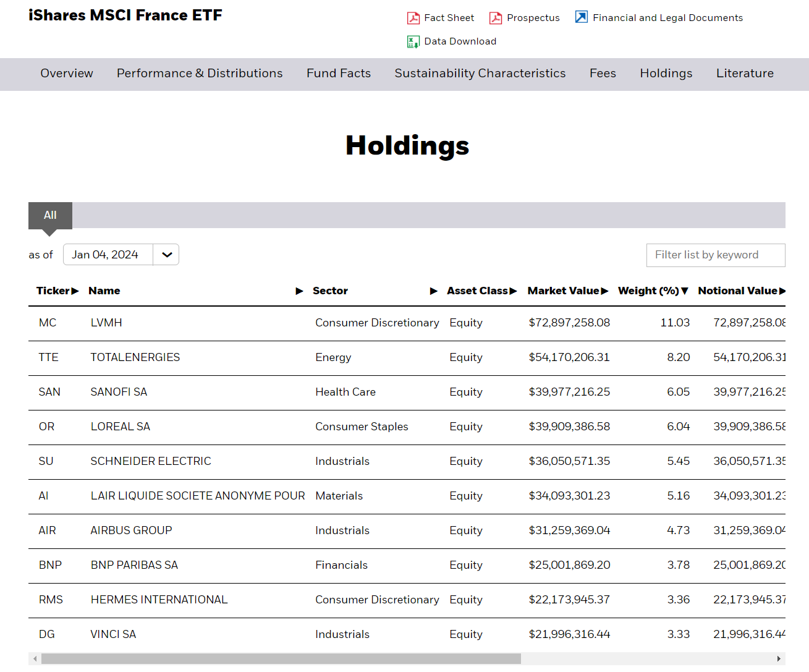The image size is (809, 672).
Task: Select the All holdings tab
Action: (50, 215)
